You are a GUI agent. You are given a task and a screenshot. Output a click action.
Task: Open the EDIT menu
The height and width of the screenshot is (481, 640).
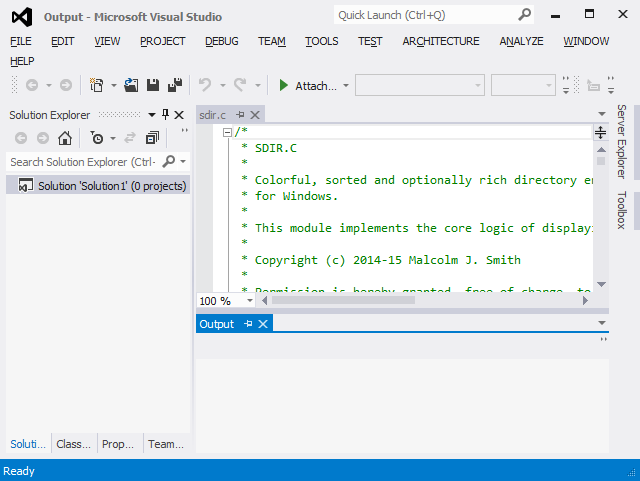pos(62,41)
